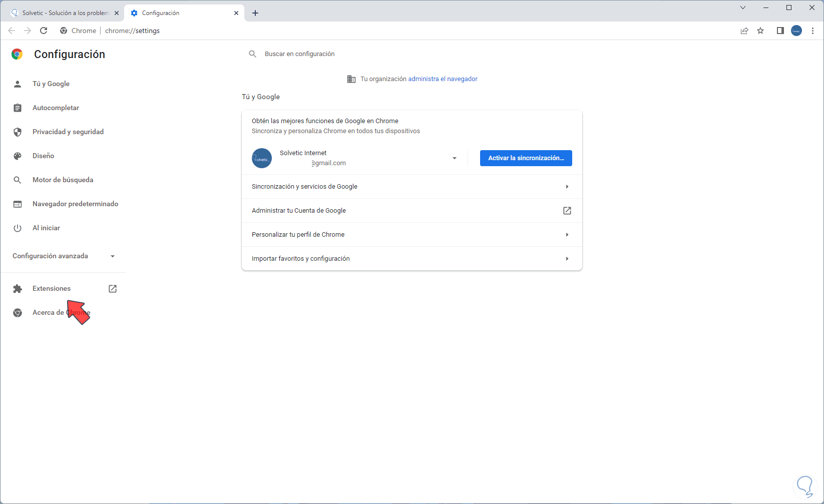The image size is (824, 504).
Task: Click the Acerca de Chrome logo icon
Action: pyautogui.click(x=18, y=312)
